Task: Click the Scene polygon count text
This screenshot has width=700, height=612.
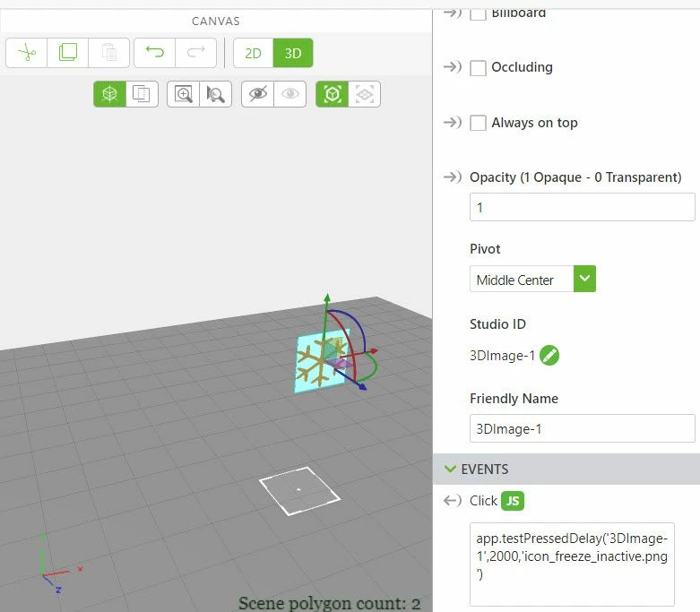Action: click(x=330, y=603)
